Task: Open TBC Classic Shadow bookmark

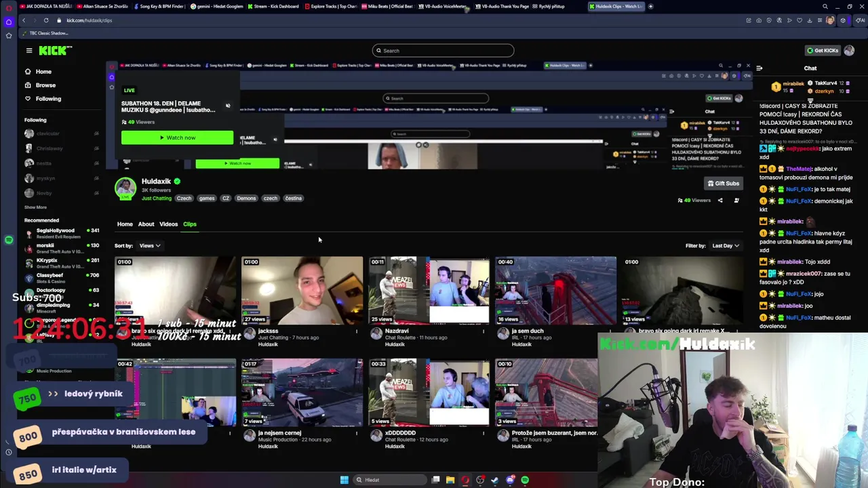Action: click(45, 33)
